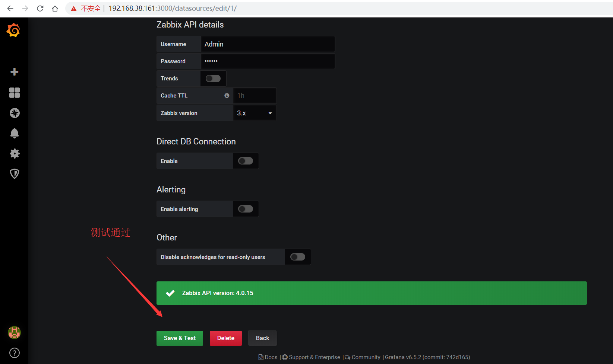Reload the page with refresh icon

pos(40,8)
